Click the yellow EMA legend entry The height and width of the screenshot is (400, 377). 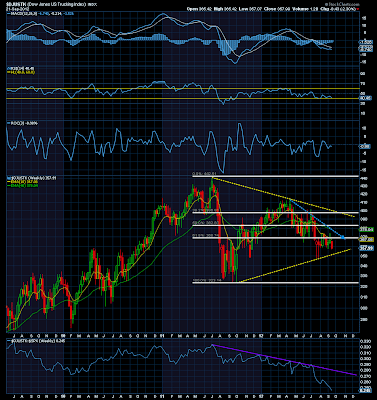[x=23, y=182]
